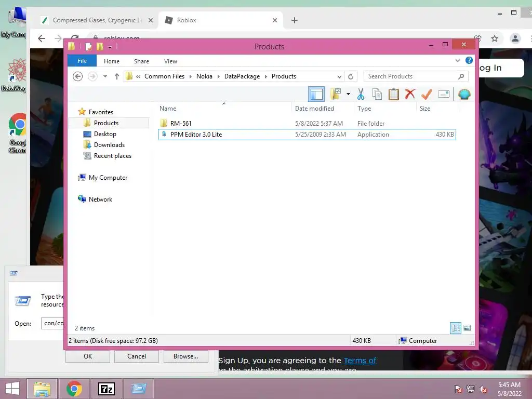Screen dimensions: 532x399
Task: Switch to the Share ribbon tab
Action: click(x=141, y=61)
